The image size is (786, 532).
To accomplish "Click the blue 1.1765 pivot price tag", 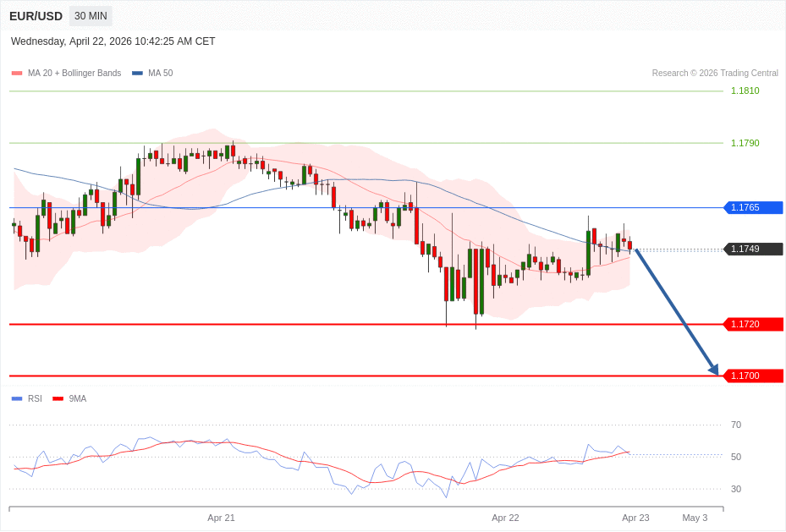I will [753, 207].
